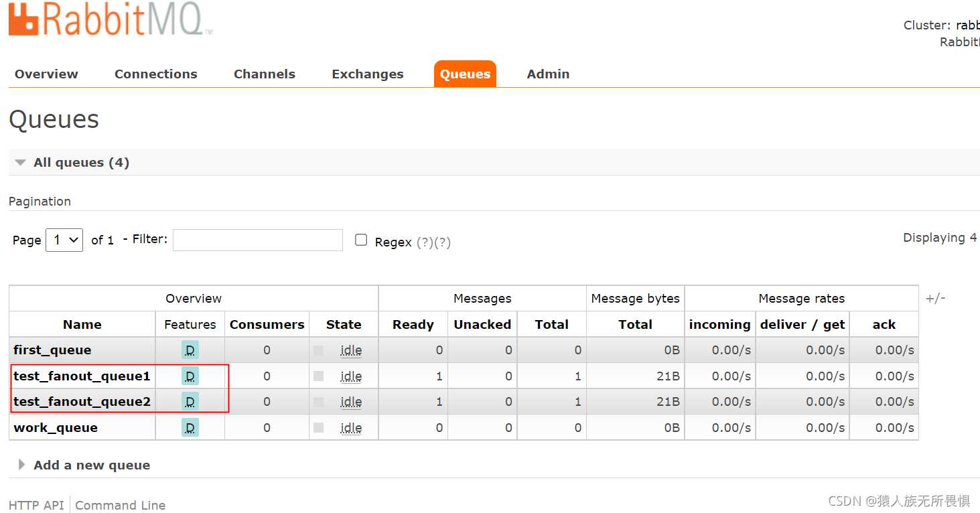Sort by the Message bytes Total column header
The width and height of the screenshot is (980, 513).
click(x=635, y=325)
